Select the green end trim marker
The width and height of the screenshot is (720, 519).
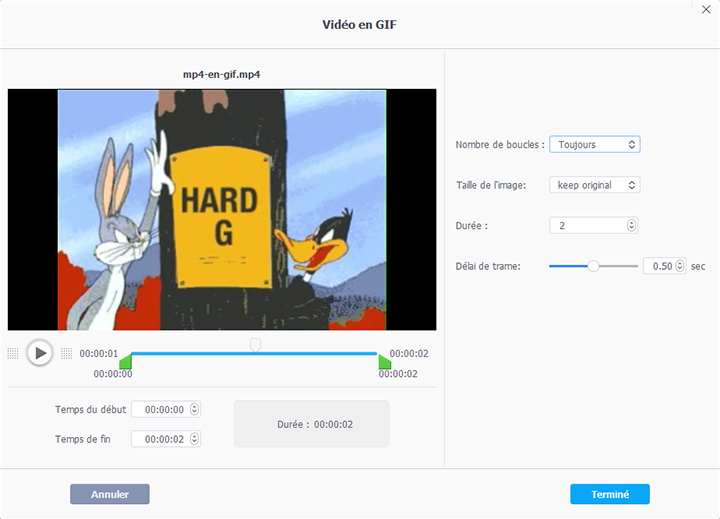tap(384, 361)
